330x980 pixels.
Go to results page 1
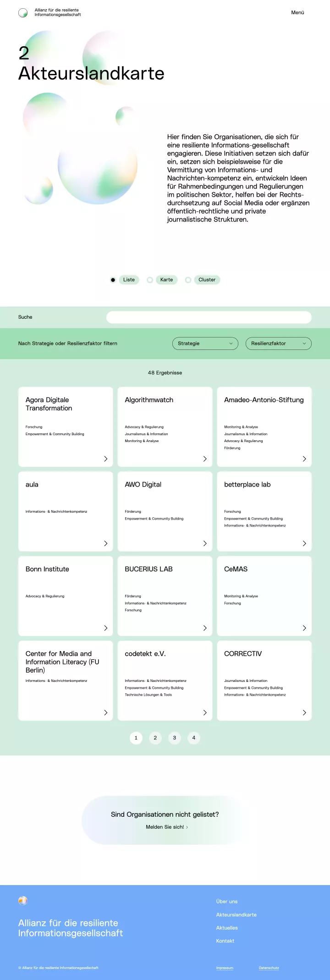pyautogui.click(x=136, y=738)
